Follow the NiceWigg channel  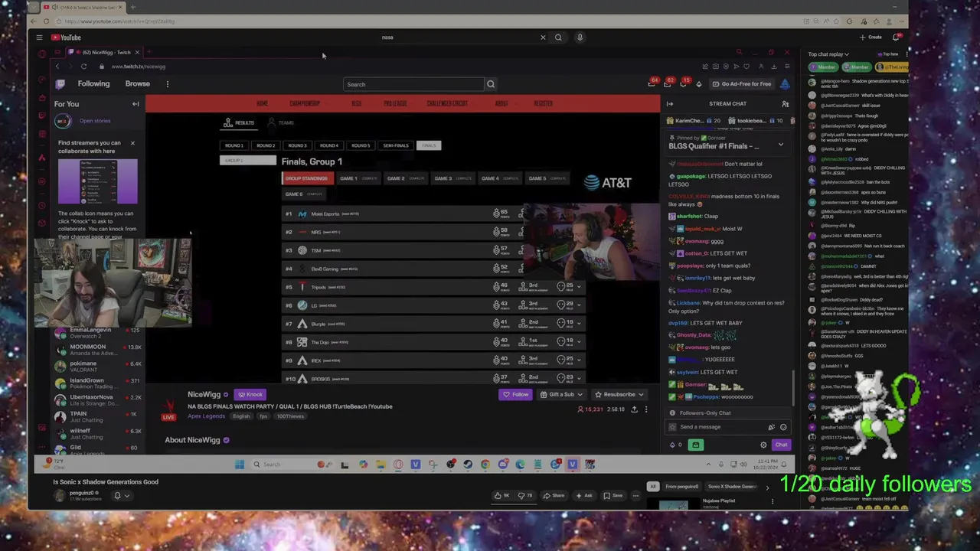point(515,395)
